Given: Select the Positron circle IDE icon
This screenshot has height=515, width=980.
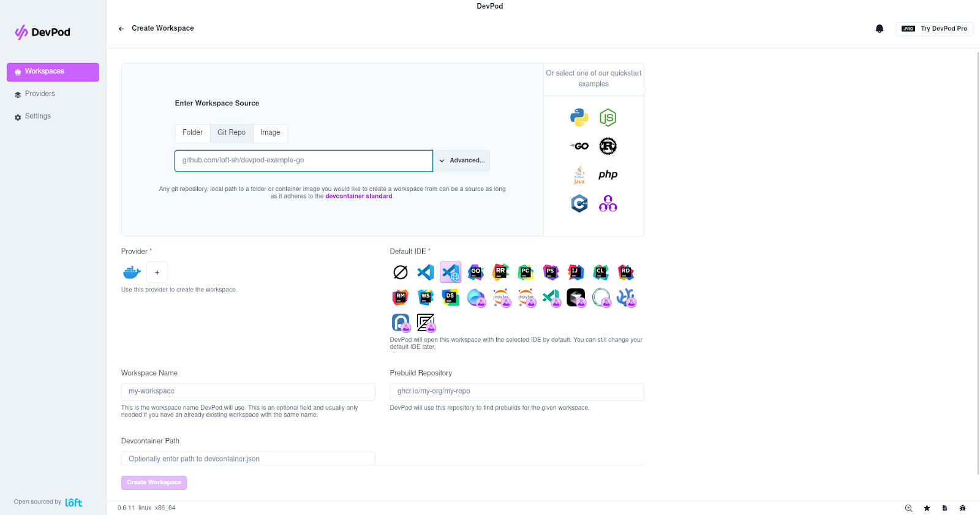Looking at the screenshot, I should pyautogui.click(x=601, y=297).
